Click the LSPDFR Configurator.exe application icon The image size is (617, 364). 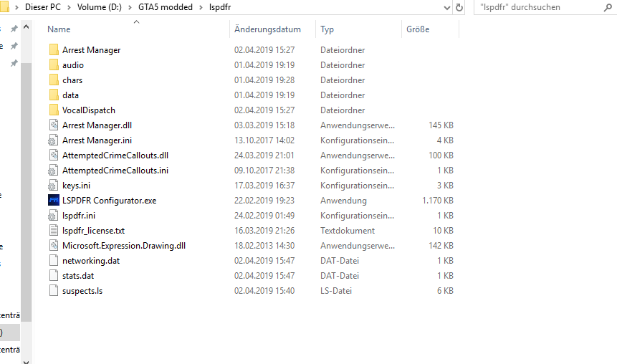tap(54, 201)
